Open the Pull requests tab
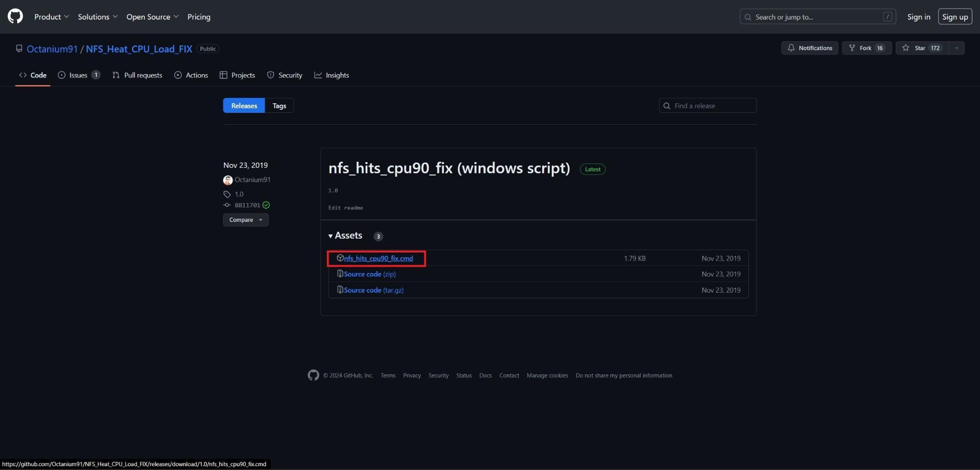Screen dimensions: 980x470 coord(137,75)
